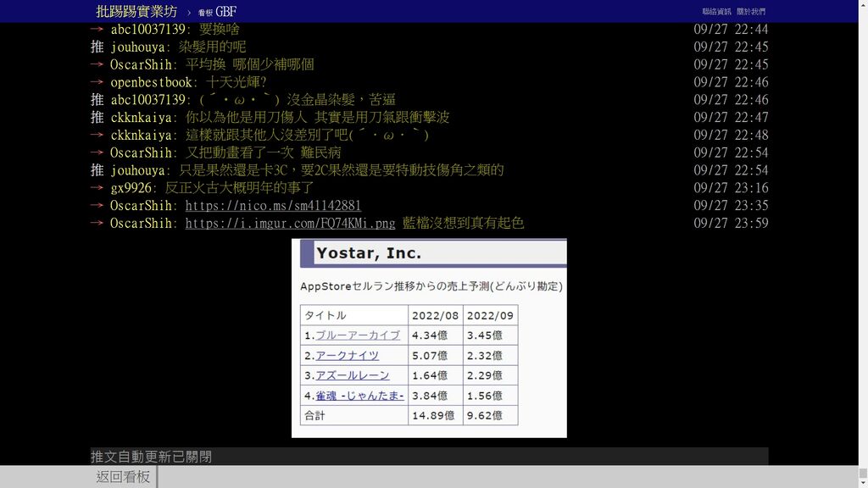868x488 pixels.
Task: Select username OscarShih beside 平均換 哪個少補哪個
Action: (x=141, y=64)
